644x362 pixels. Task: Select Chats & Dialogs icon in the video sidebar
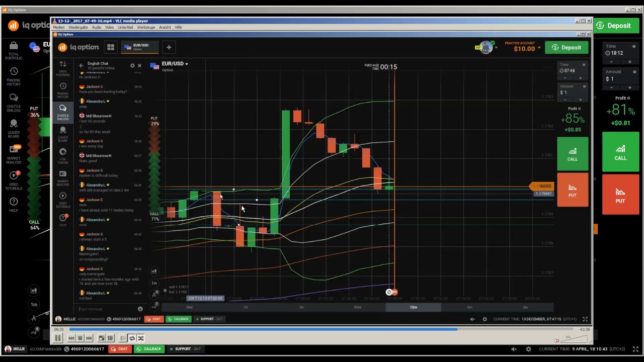coord(63,112)
